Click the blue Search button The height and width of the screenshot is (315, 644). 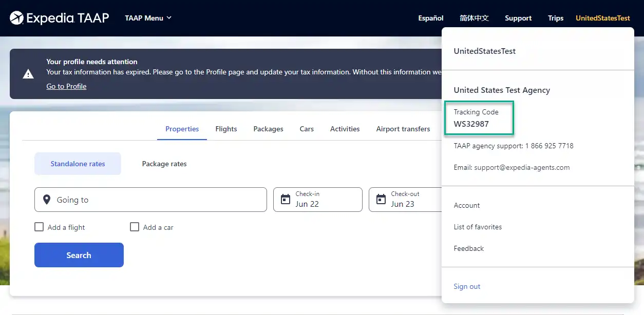click(x=79, y=255)
